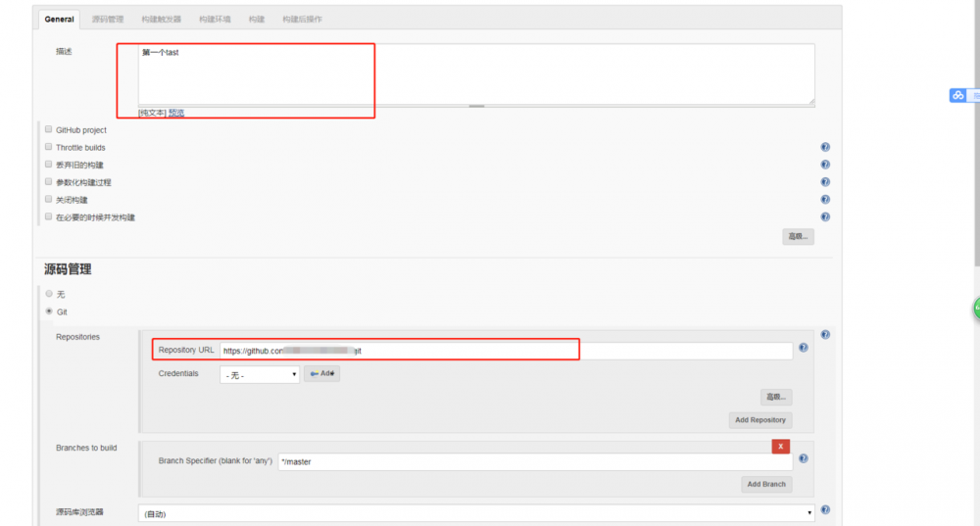Open help icon for Repositories section

coord(825,335)
